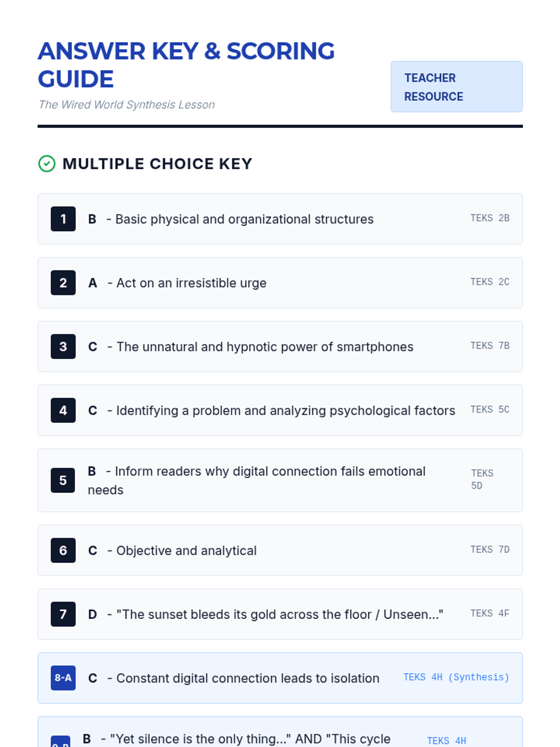Click the blue 8-A question badge

point(63,678)
